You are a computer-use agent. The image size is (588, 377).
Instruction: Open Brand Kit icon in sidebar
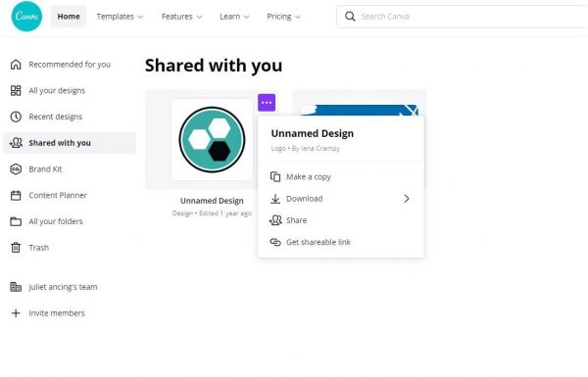click(16, 169)
